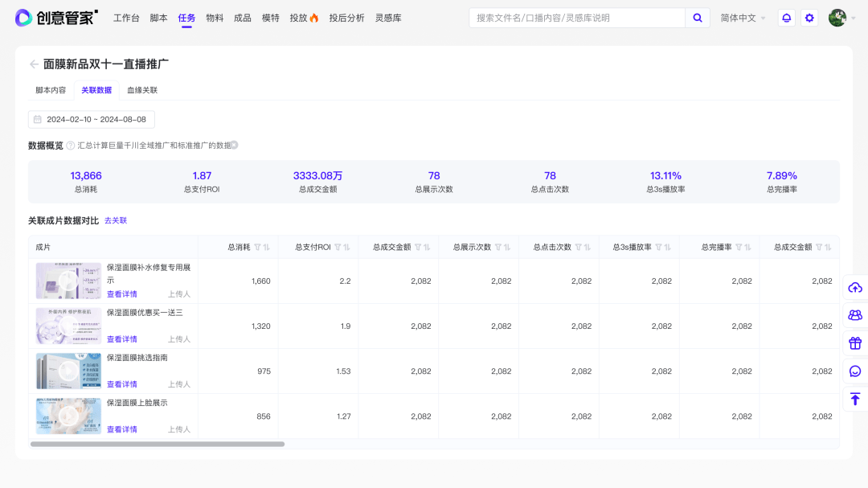This screenshot has width=868, height=488.
Task: Open the notification bell
Action: click(786, 18)
